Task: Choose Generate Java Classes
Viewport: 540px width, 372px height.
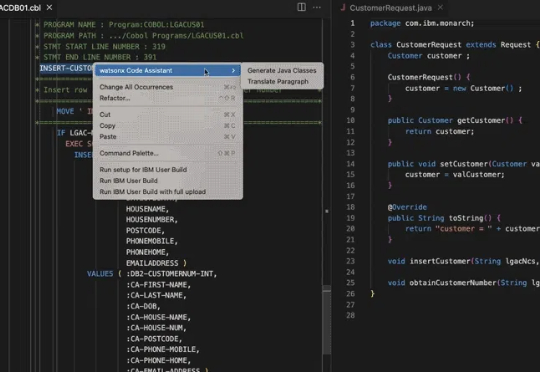Action: [282, 71]
